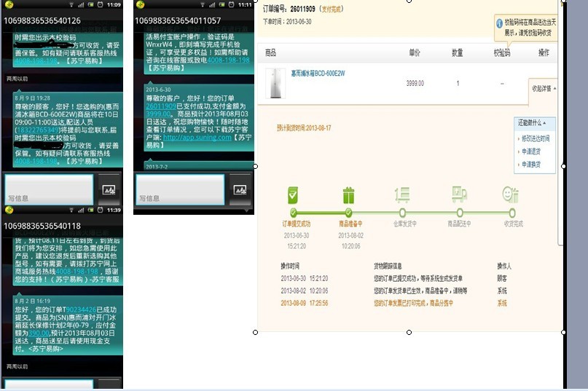Image resolution: width=588 pixels, height=391 pixels.
Task: Collapse the 收起详情 order details section
Action: click(544, 88)
